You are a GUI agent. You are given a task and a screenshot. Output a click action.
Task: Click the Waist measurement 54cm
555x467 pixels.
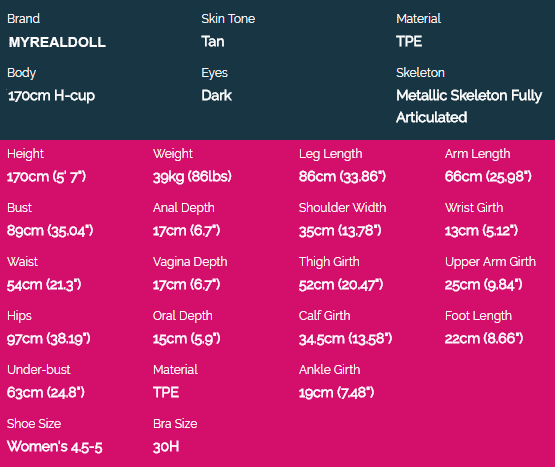(44, 285)
